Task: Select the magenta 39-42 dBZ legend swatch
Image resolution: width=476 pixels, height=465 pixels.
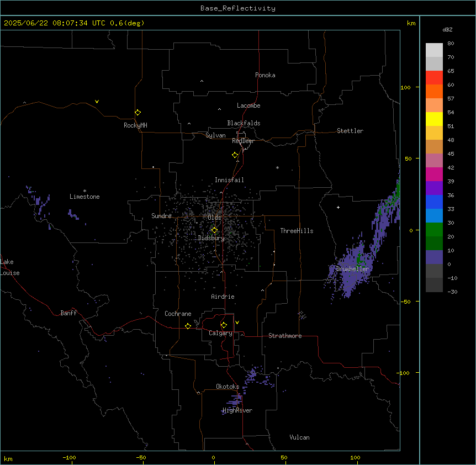Action: [434, 174]
